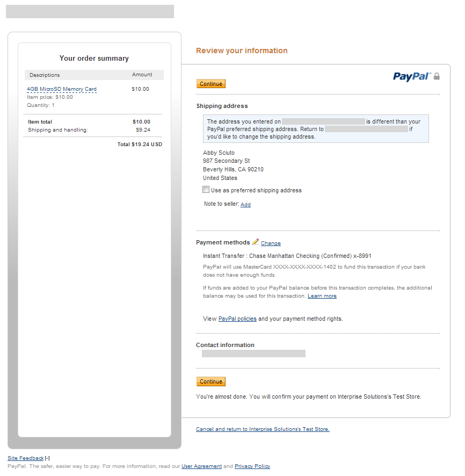Click the Instant Transfer Chase Manhattan Checking line
Viewport: 465px width, 476px height.
tap(287, 256)
